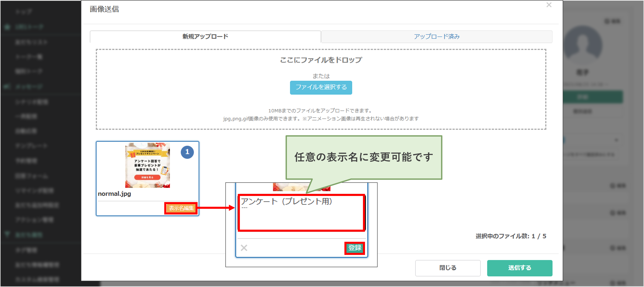Click the 閉じる button
This screenshot has width=644, height=287.
pos(448,268)
